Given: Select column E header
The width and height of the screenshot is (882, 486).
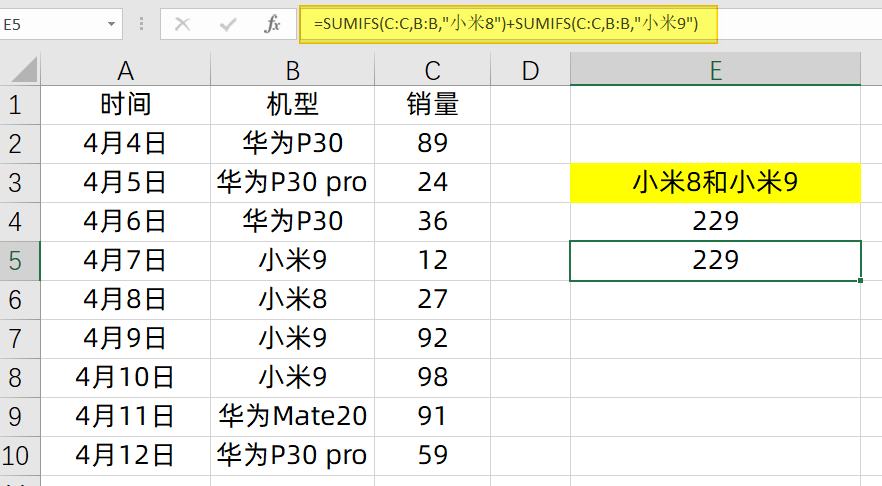Looking at the screenshot, I should click(x=715, y=70).
